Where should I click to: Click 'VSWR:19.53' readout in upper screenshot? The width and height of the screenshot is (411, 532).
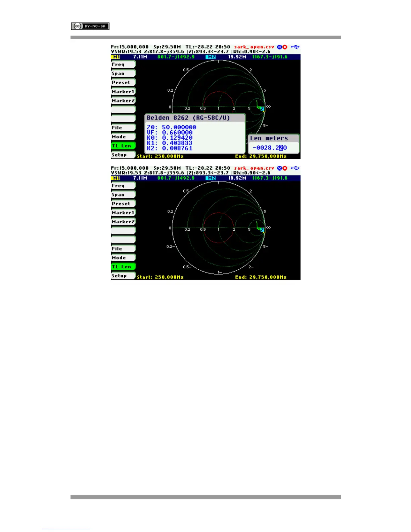[126, 51]
